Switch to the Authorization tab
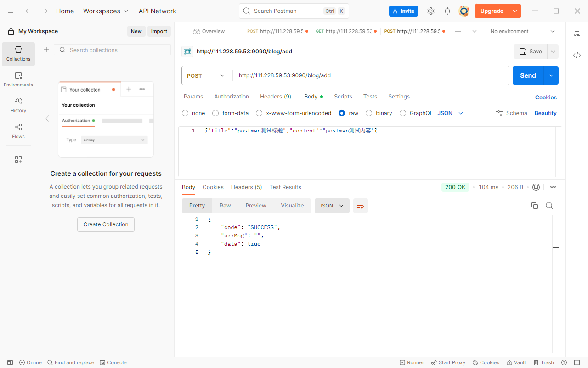This screenshot has height=368, width=588. [x=232, y=97]
